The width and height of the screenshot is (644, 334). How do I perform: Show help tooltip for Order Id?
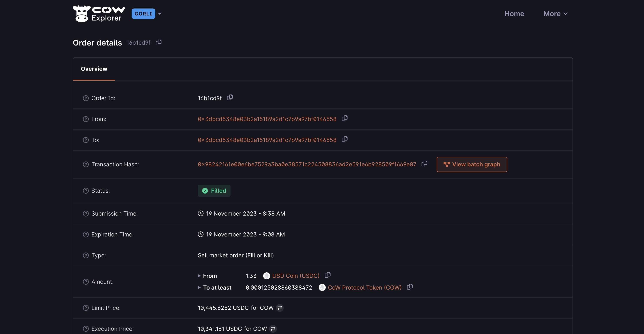(x=86, y=98)
